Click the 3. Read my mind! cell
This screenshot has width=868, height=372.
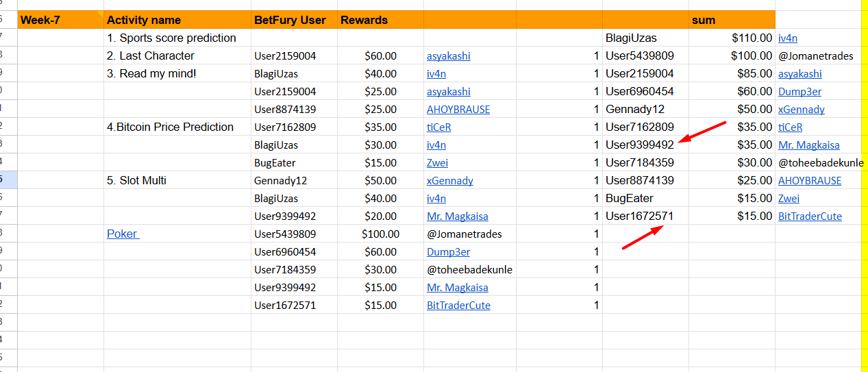click(177, 73)
